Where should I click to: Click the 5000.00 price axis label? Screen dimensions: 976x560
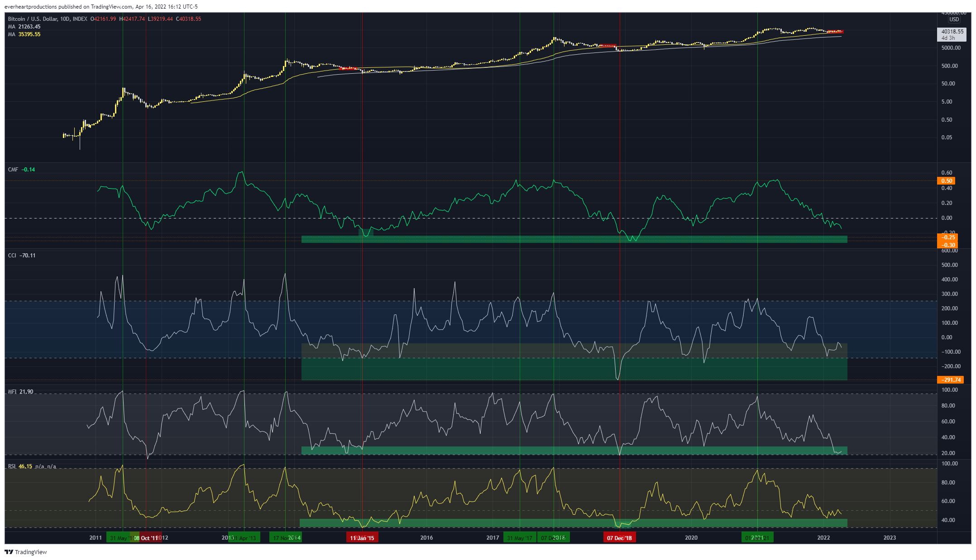tap(951, 48)
